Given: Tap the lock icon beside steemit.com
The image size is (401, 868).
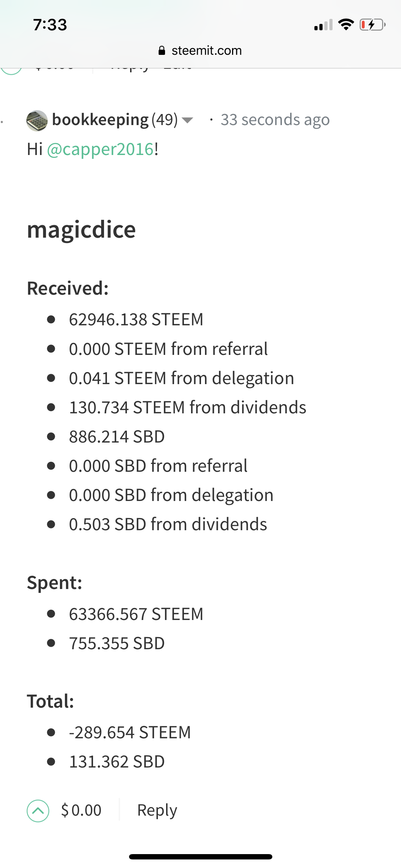Looking at the screenshot, I should click(162, 51).
